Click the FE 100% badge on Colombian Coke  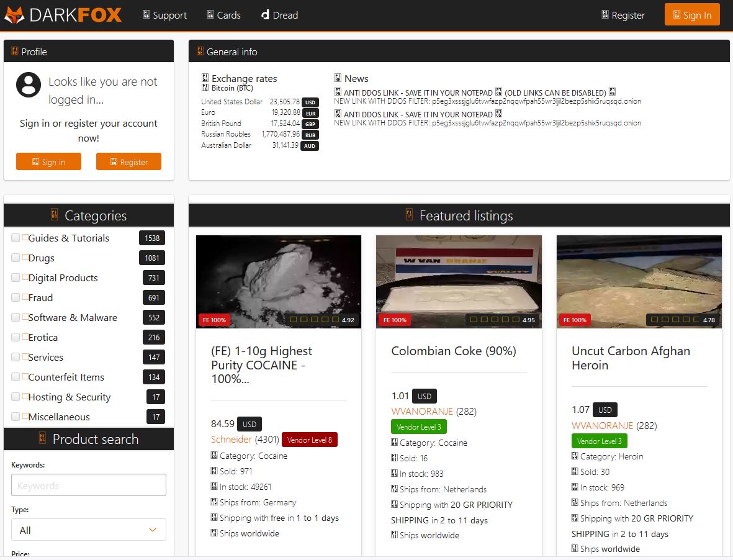click(x=394, y=320)
